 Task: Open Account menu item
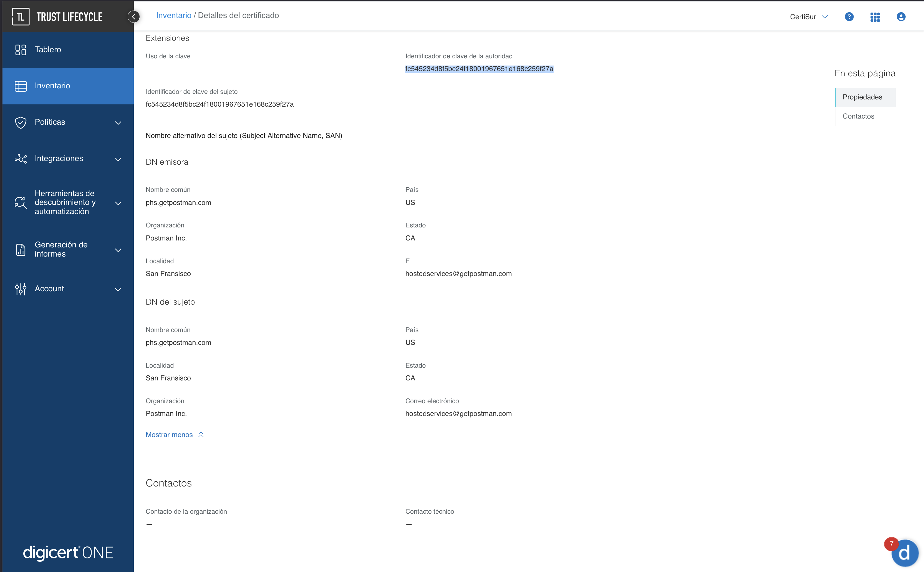click(x=68, y=289)
